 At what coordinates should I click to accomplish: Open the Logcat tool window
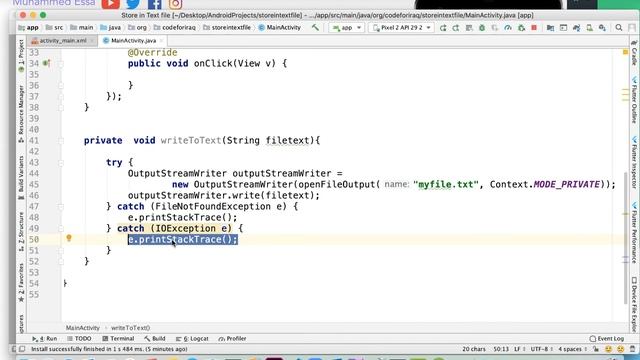click(x=192, y=338)
